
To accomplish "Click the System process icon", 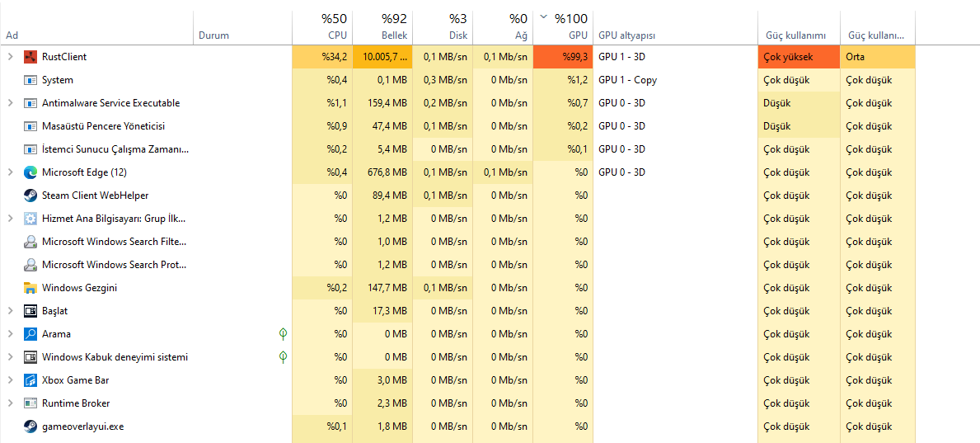I will [30, 80].
